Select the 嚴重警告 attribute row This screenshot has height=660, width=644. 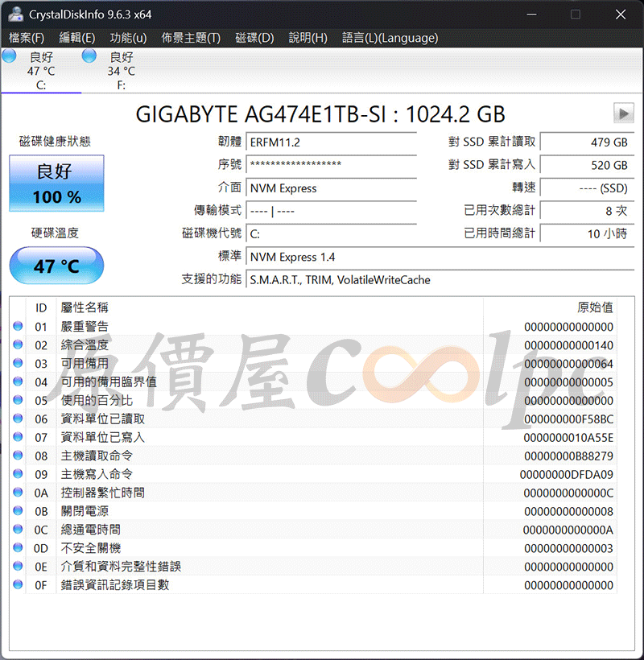(313, 326)
